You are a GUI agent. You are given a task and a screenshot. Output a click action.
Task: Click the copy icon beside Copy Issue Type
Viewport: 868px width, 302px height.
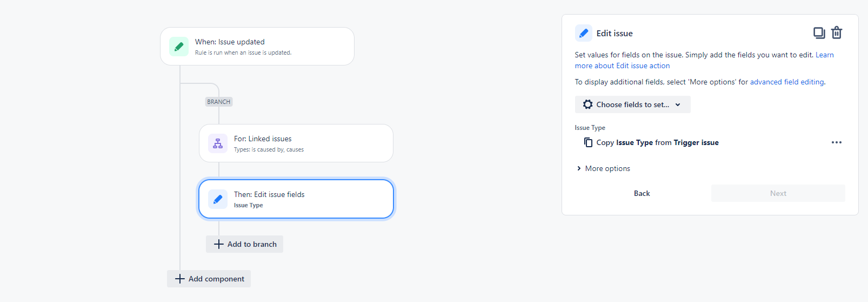[588, 142]
